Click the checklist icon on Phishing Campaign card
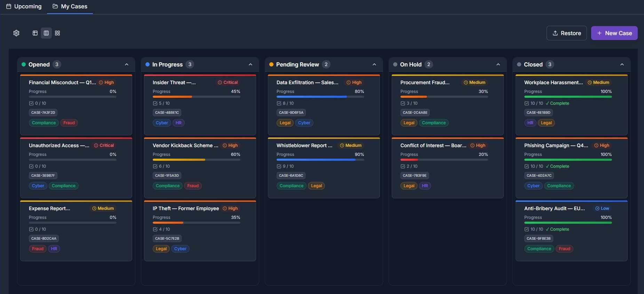 click(527, 166)
